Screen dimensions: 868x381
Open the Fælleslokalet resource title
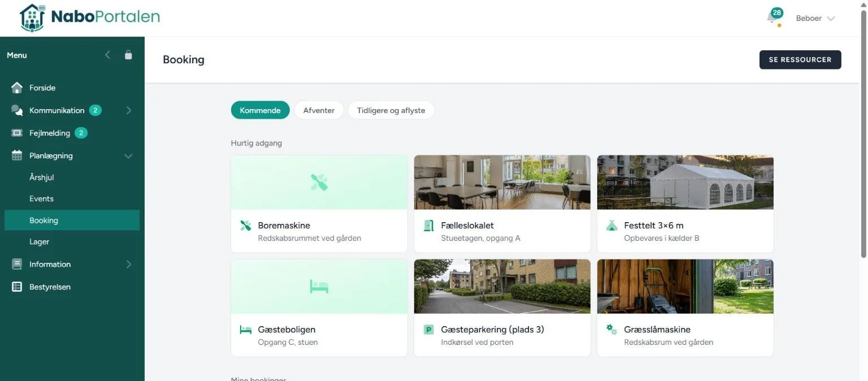click(x=467, y=226)
